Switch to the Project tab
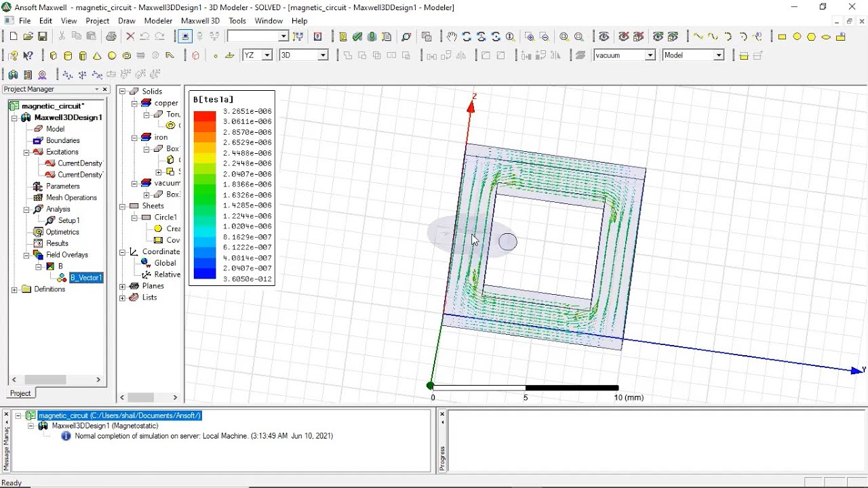The height and width of the screenshot is (488, 868). [x=20, y=393]
